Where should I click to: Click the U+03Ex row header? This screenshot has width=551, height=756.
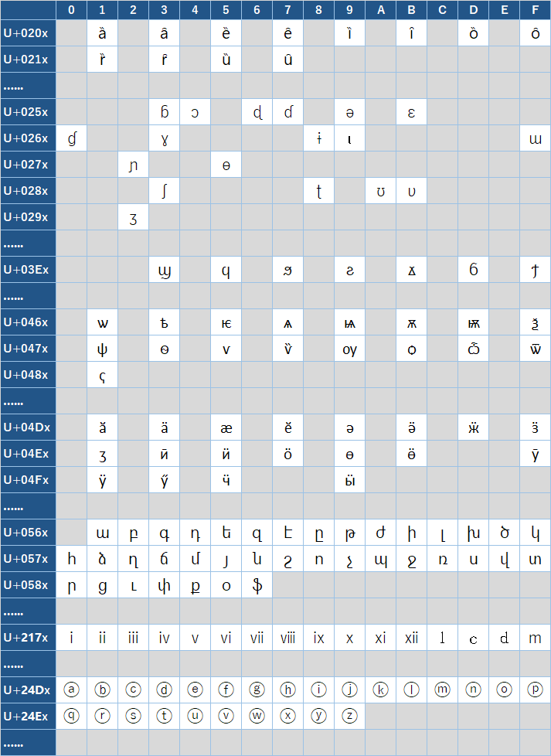pos(28,270)
